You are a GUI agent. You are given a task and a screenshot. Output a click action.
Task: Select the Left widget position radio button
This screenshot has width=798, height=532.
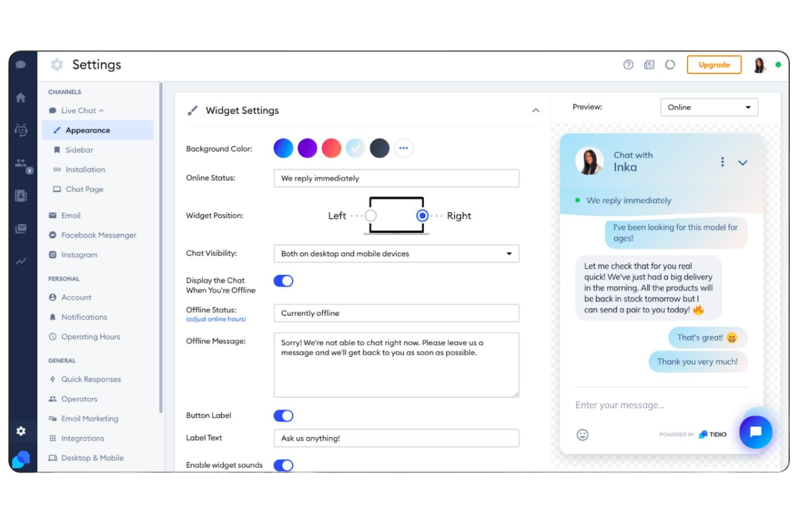tap(370, 216)
